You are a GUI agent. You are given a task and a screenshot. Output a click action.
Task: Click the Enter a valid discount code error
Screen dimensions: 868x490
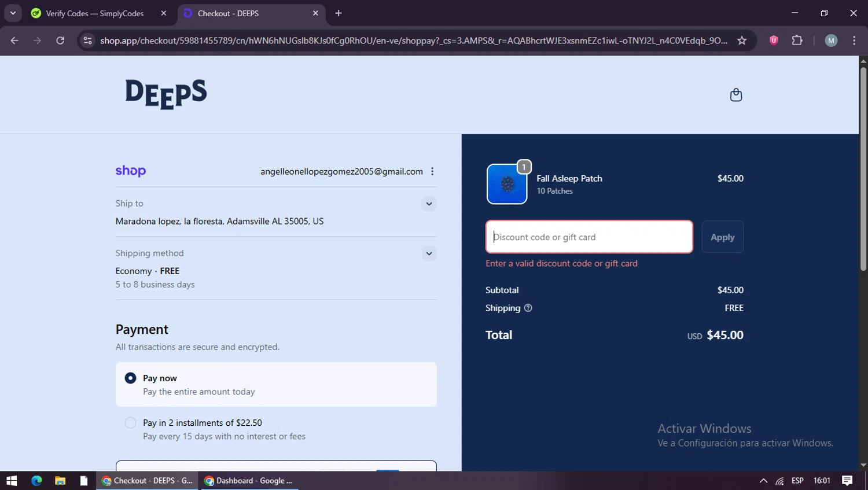point(561,263)
